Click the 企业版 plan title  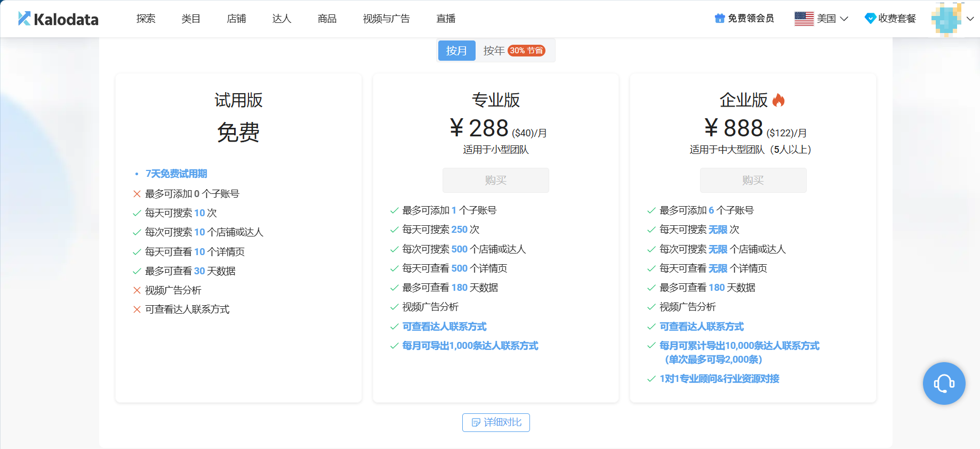(x=744, y=100)
